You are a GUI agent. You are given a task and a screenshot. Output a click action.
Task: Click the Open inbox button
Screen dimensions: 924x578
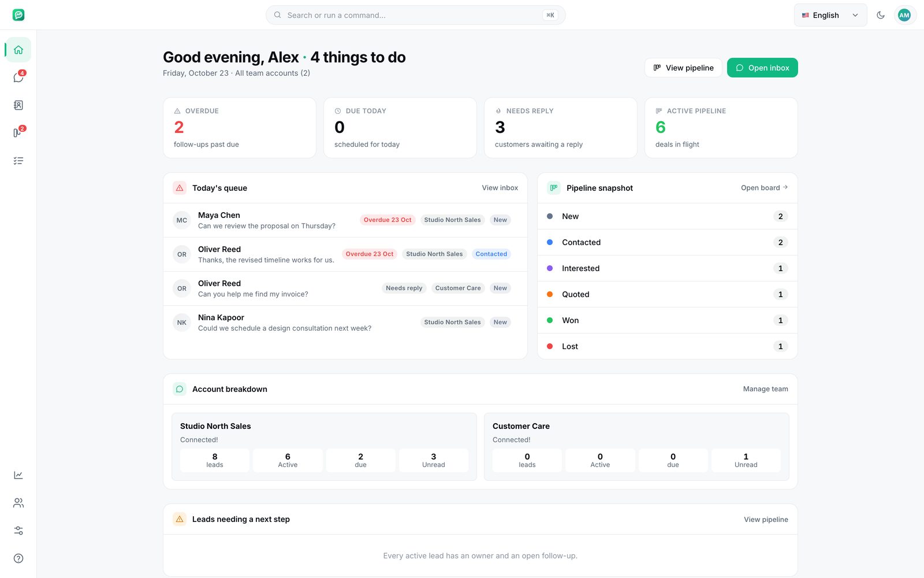[762, 68]
